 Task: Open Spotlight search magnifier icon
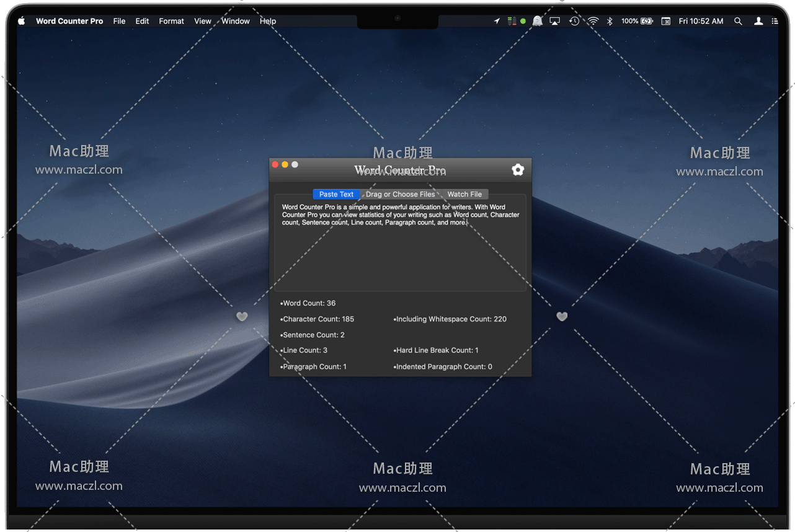click(x=738, y=21)
